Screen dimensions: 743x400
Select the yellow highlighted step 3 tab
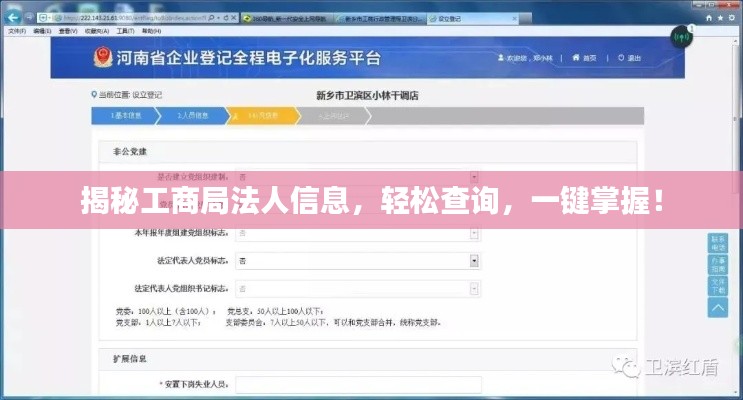coord(263,116)
